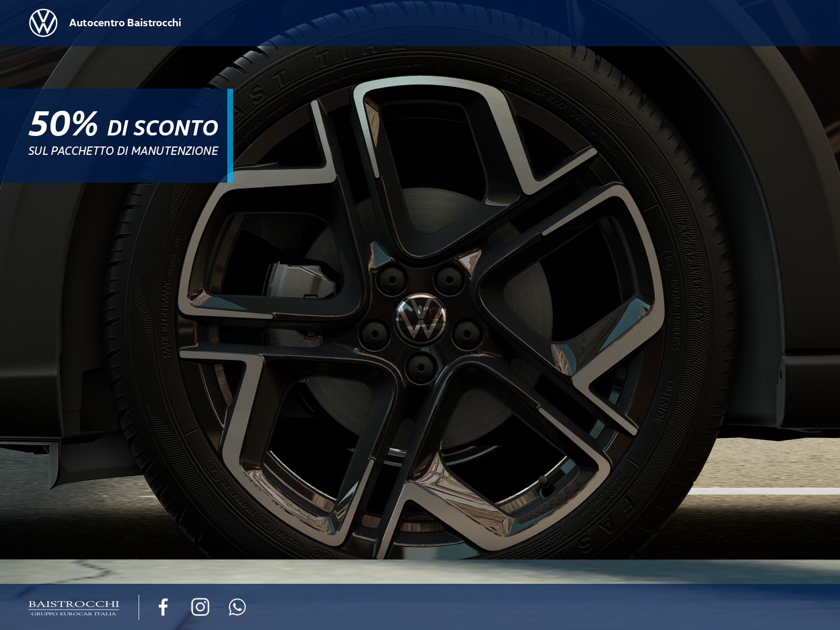Click the OUTSIDE marking on tire sidewall
Viewport: 840px width, 630px height.
pyautogui.click(x=662, y=401)
